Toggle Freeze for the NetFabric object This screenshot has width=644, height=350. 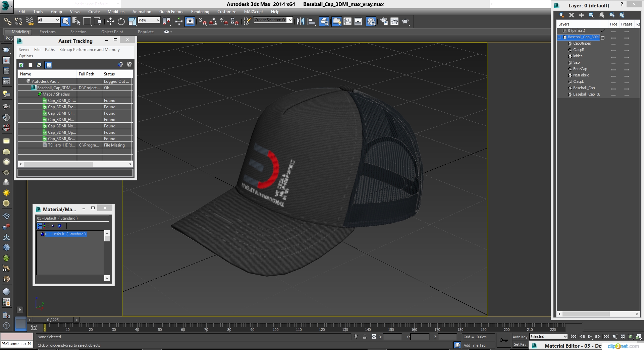[x=626, y=76]
